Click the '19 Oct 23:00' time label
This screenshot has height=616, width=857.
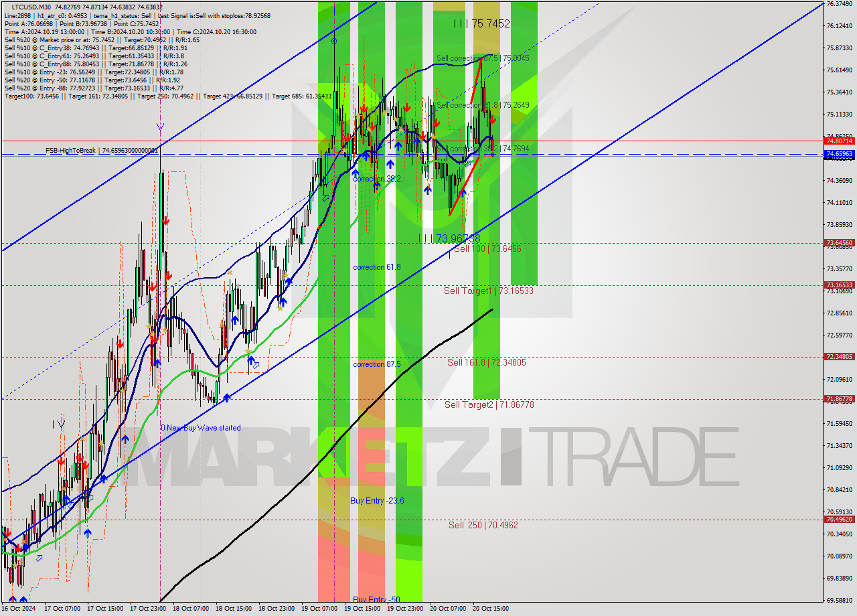point(404,609)
